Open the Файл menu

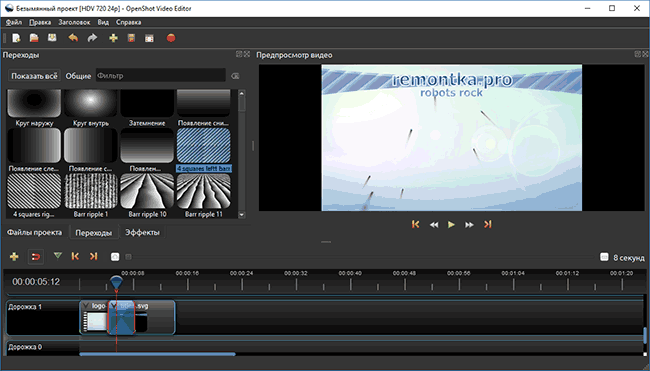pyautogui.click(x=14, y=22)
